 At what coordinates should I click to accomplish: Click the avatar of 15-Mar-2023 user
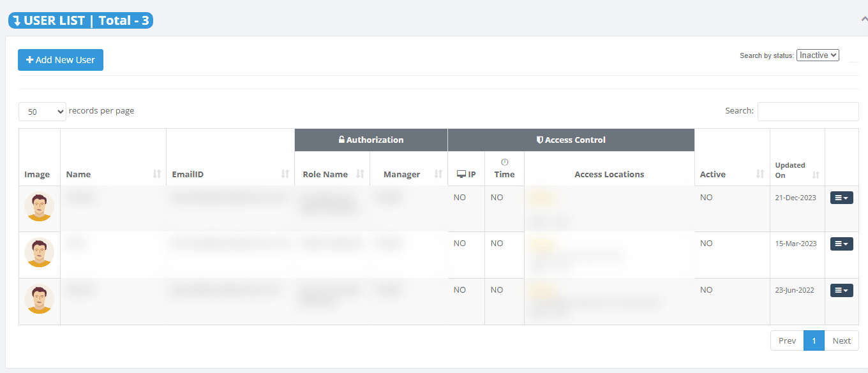point(39,252)
